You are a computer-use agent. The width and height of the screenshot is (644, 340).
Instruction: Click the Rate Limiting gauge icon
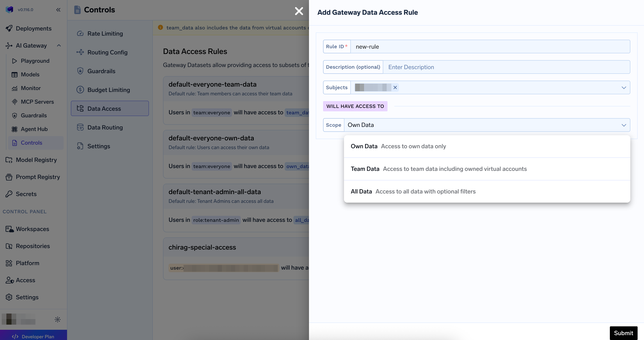(80, 33)
